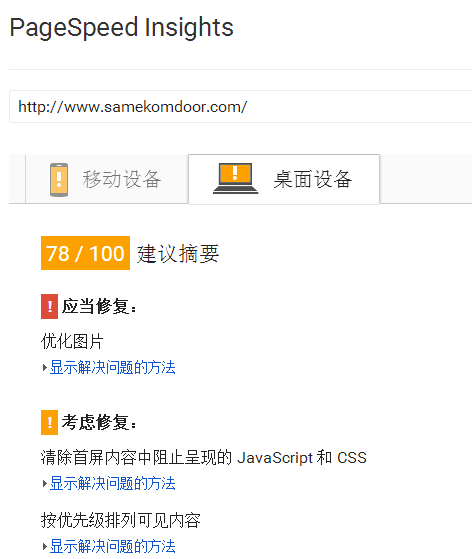Screen dimensions: 472x559
Task: Expand the triangle arrow under 按优先级排列可见内容
Action: coord(45,546)
